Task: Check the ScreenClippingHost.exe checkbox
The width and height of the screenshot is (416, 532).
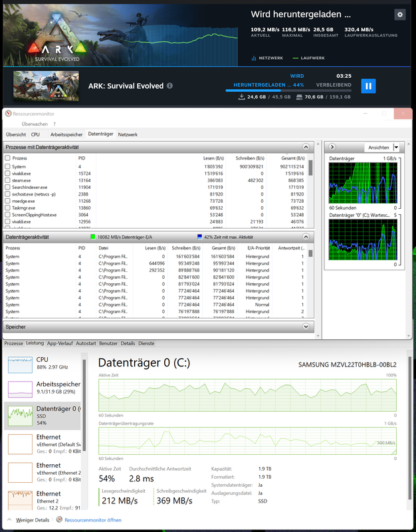Action: point(7,215)
